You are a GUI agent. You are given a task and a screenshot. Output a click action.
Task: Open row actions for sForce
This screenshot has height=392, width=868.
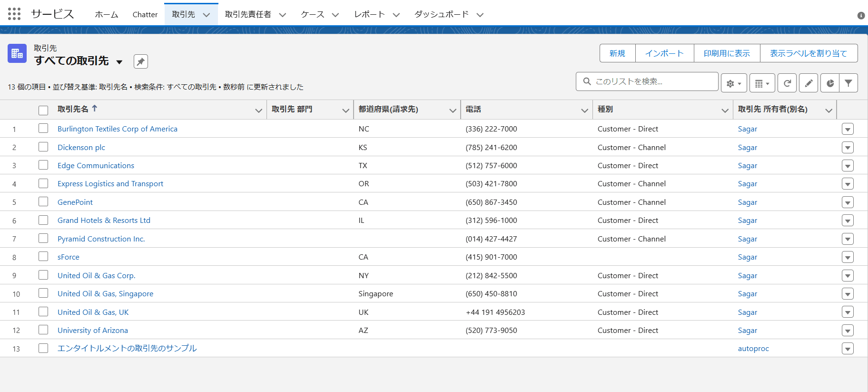tap(848, 257)
